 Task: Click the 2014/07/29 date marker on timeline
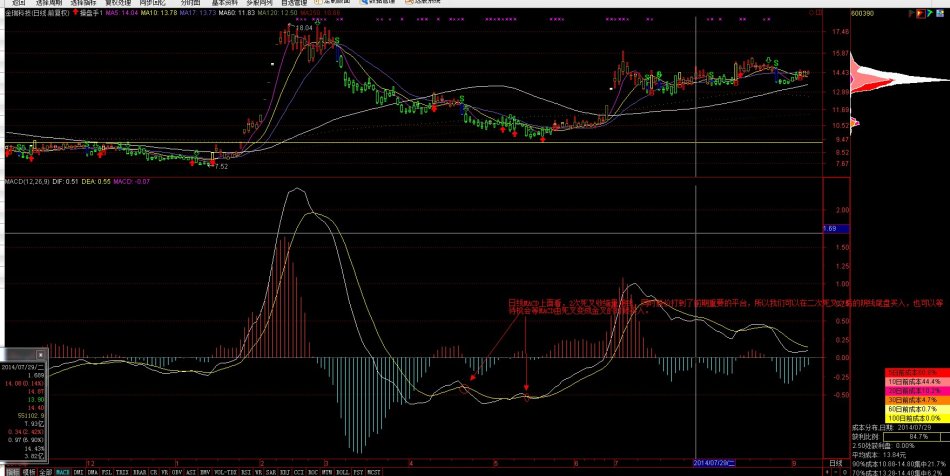pos(715,463)
